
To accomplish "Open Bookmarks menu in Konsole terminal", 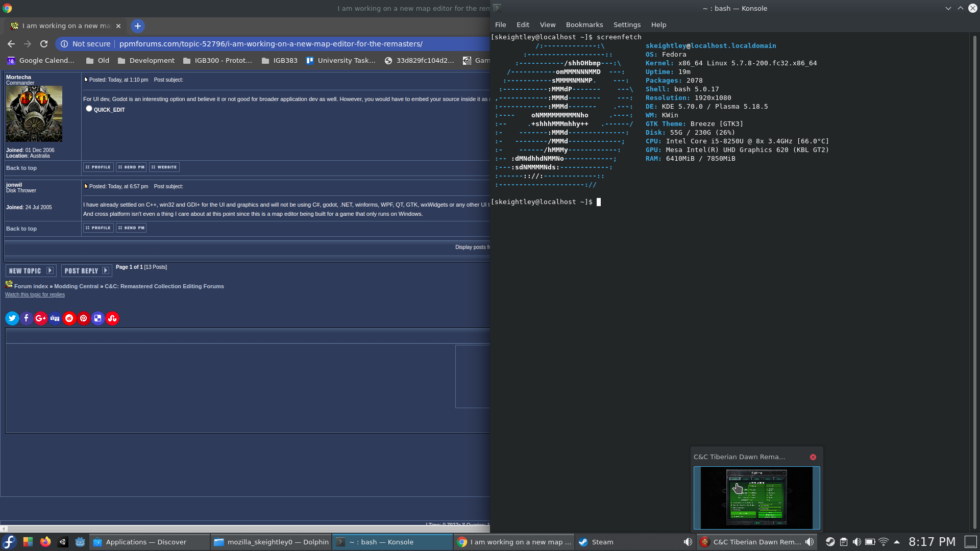I will tap(583, 24).
